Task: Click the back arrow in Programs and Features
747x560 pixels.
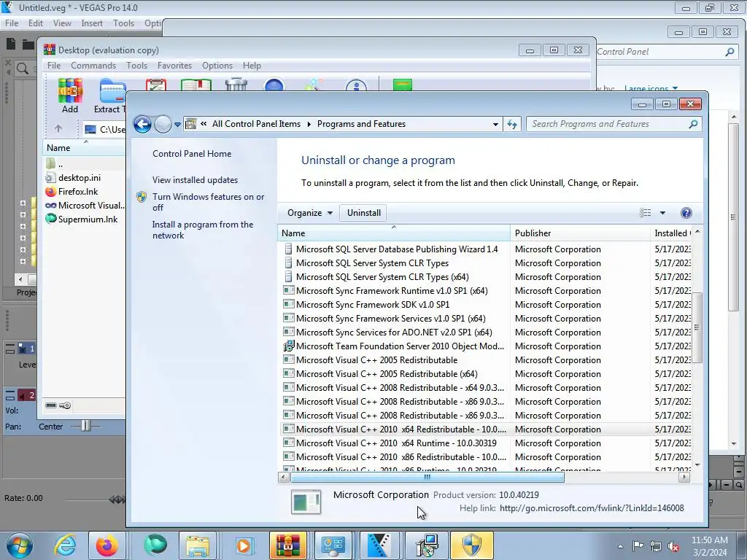Action: [142, 124]
